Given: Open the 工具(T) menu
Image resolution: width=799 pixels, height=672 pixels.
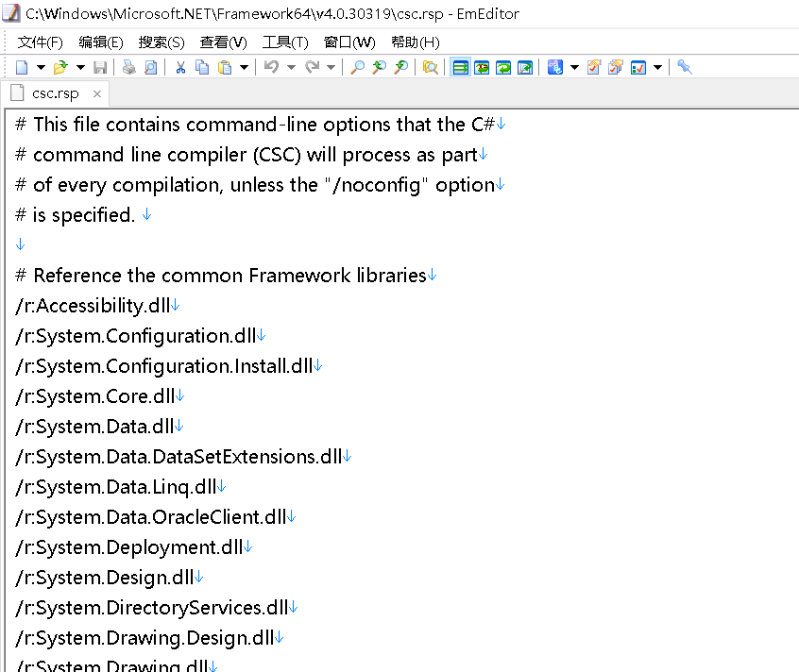Looking at the screenshot, I should point(285,42).
